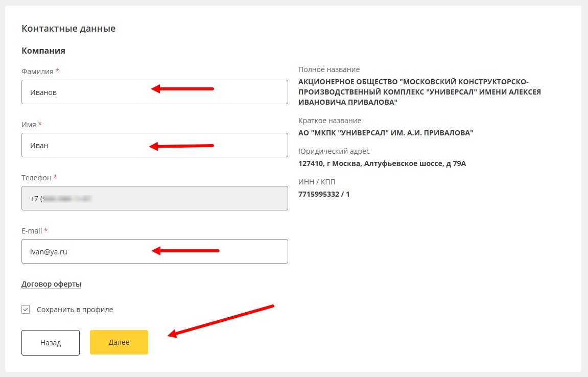Click the Сохранить в профиле label text

[x=75, y=310]
